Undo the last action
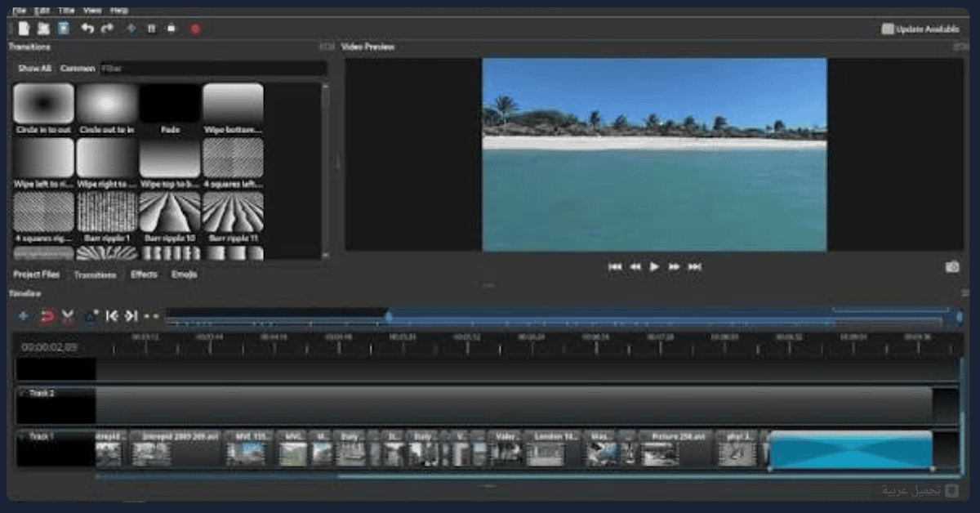The height and width of the screenshot is (513, 980). 87,29
